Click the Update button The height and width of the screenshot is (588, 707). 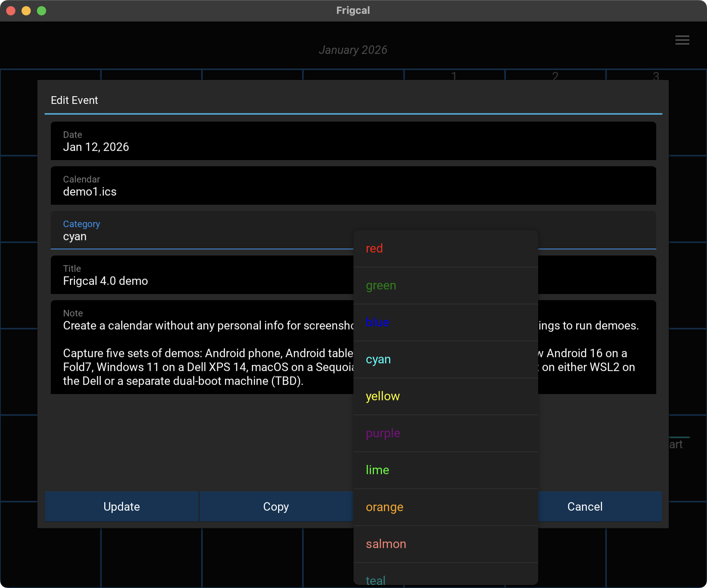tap(122, 506)
